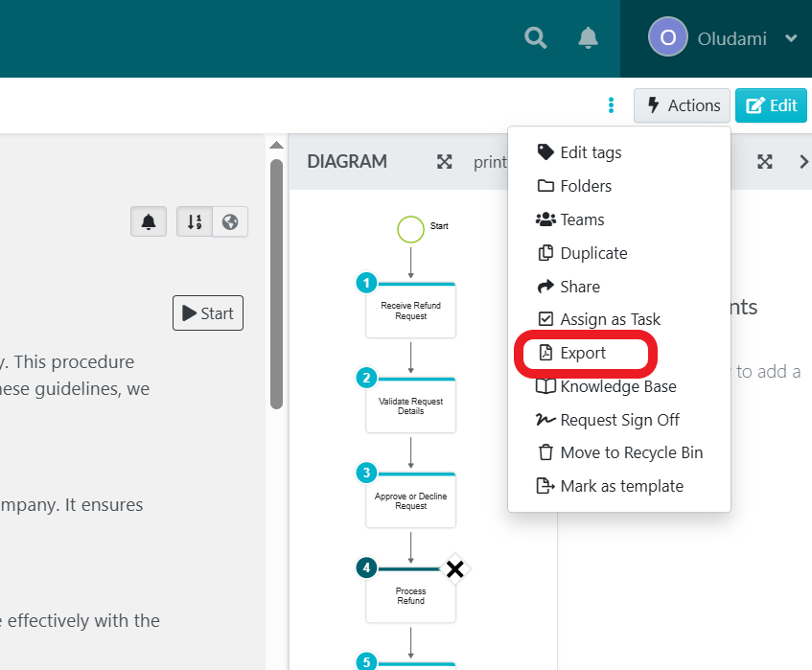The image size is (812, 670).
Task: Click the Oludami user avatar
Action: 668,38
